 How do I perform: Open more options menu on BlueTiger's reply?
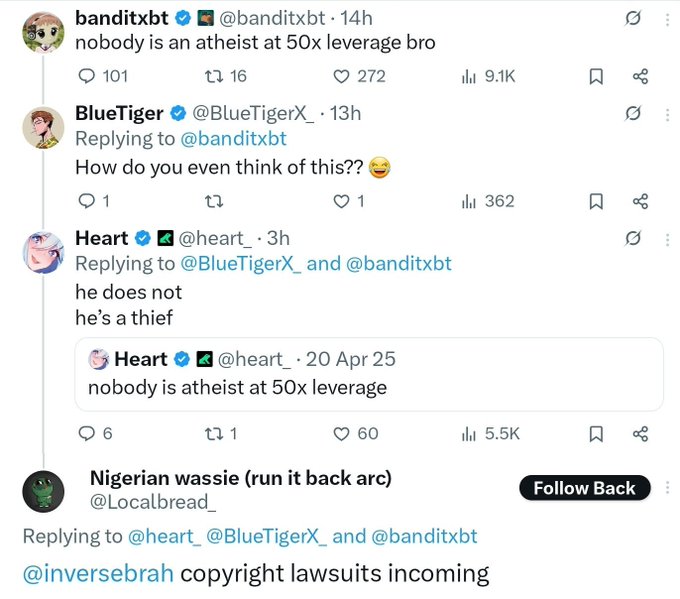(667, 113)
